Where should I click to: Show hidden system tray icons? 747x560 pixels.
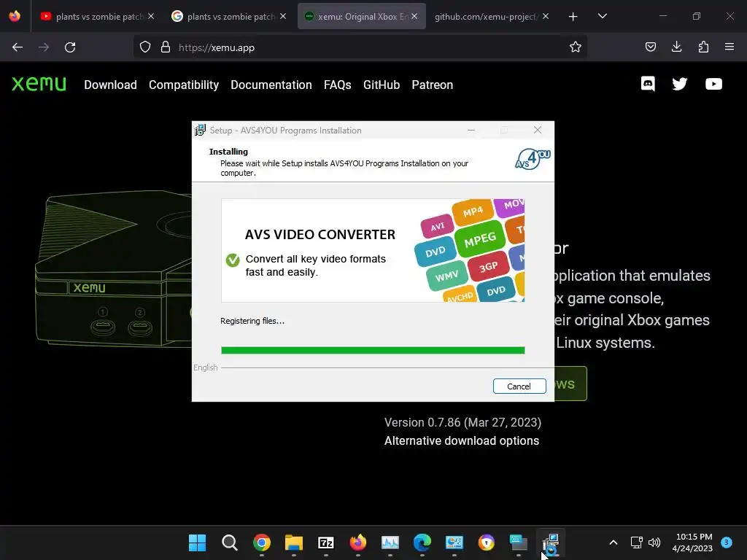613,542
